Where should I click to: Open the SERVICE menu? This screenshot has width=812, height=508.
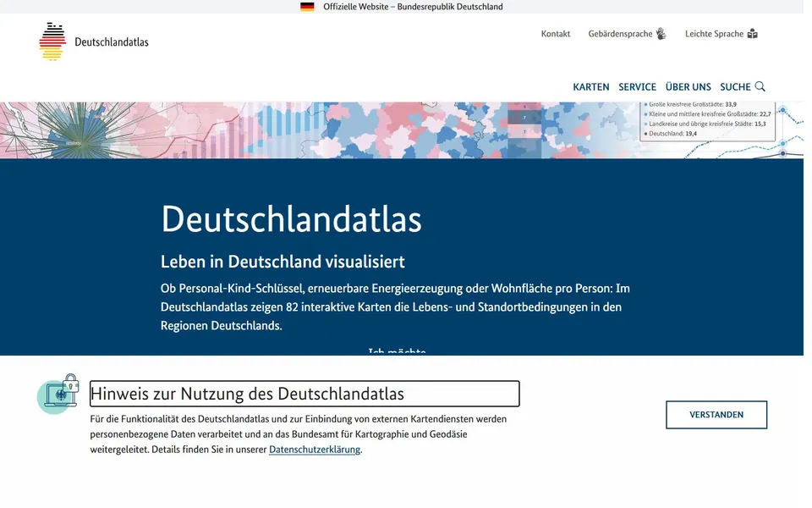[x=637, y=86]
